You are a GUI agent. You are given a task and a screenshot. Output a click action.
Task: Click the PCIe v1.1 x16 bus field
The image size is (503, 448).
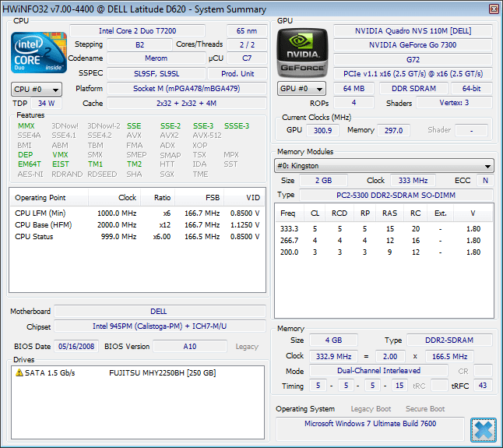413,74
